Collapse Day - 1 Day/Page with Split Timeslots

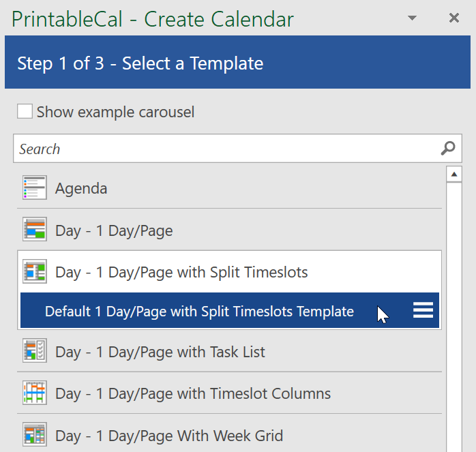point(230,272)
